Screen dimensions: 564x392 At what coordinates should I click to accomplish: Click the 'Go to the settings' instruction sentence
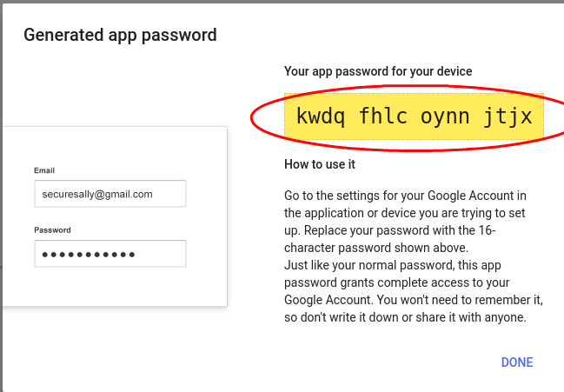(x=405, y=196)
